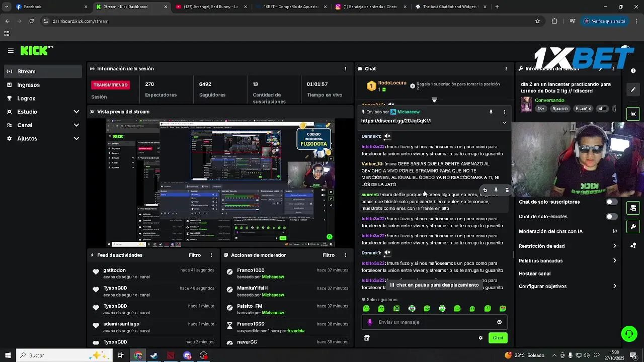Open the Información de la sesión options menu
This screenshot has width=644, height=362.
(x=345, y=69)
